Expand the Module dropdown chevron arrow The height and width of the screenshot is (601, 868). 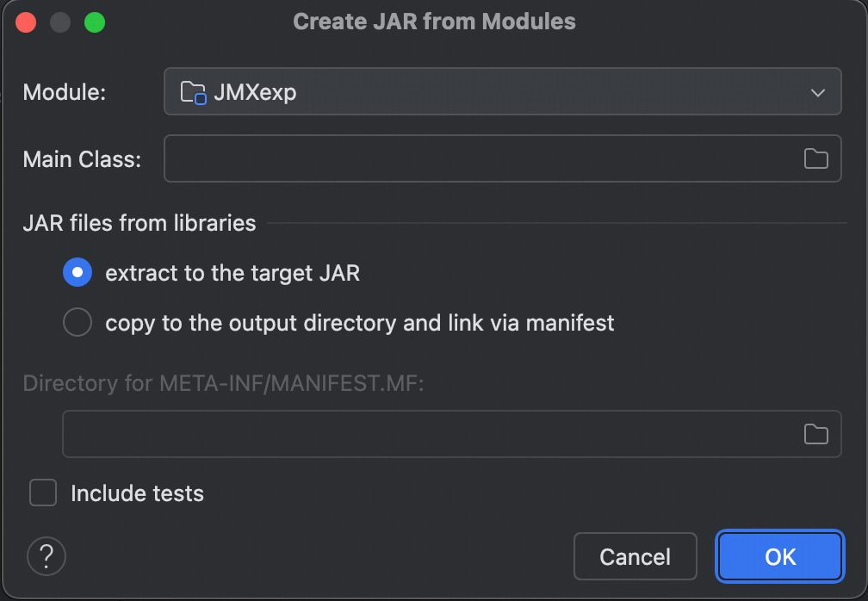(817, 92)
